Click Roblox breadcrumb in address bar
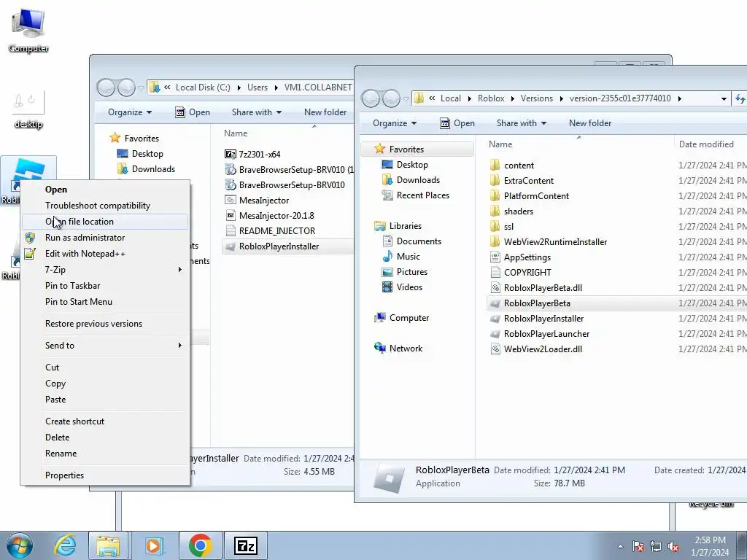Screen dimensions: 747x560 [x=491, y=98]
